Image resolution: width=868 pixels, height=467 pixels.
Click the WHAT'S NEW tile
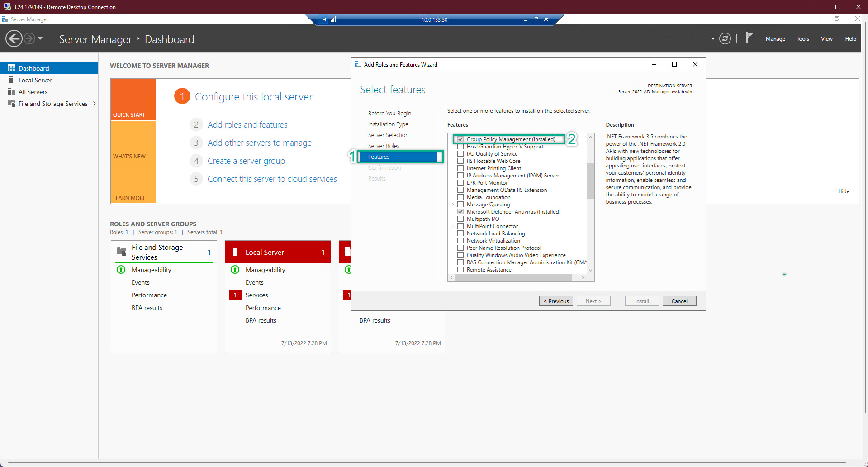click(x=133, y=141)
